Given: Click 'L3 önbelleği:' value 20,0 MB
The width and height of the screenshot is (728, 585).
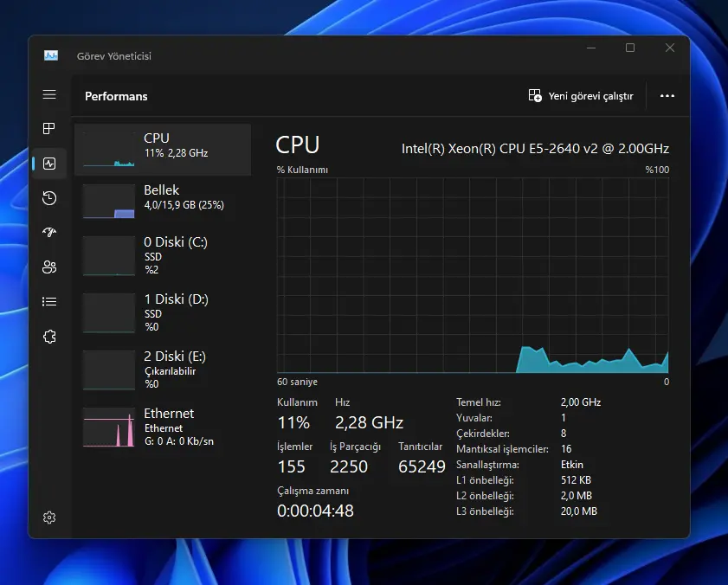Looking at the screenshot, I should tap(578, 511).
